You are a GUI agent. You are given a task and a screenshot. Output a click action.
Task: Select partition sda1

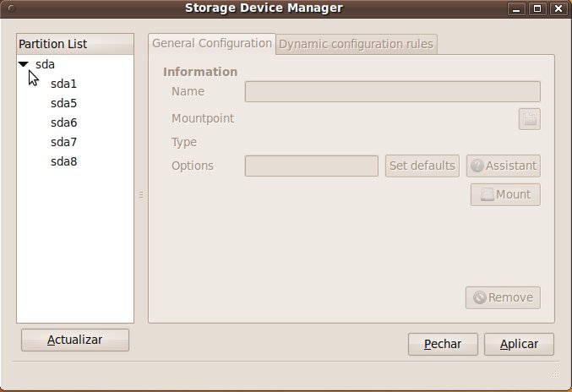(64, 84)
